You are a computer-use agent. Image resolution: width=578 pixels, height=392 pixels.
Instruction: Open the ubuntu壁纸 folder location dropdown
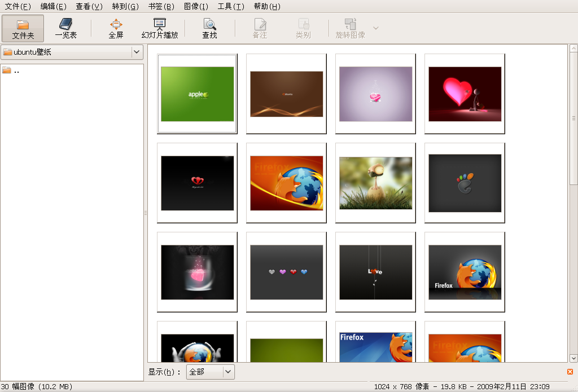(x=72, y=52)
